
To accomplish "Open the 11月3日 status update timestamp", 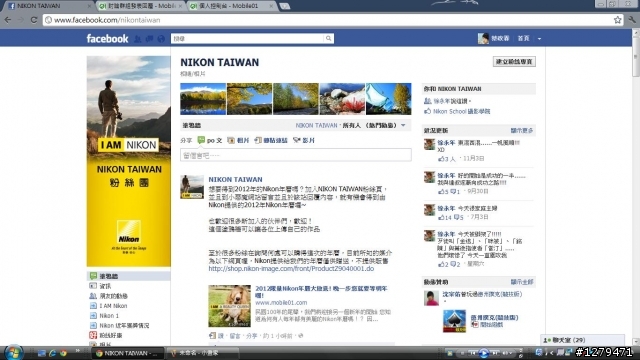I will (x=473, y=158).
